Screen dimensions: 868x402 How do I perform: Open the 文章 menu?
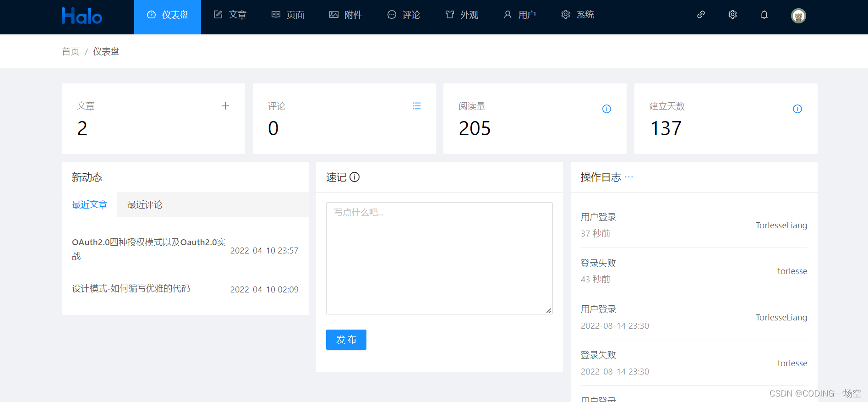click(230, 15)
